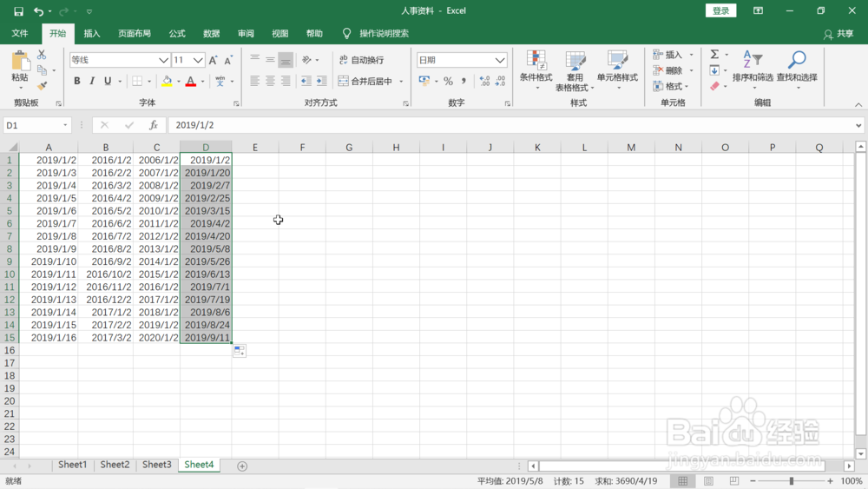
Task: Click the orientation text angle icon
Action: (306, 60)
